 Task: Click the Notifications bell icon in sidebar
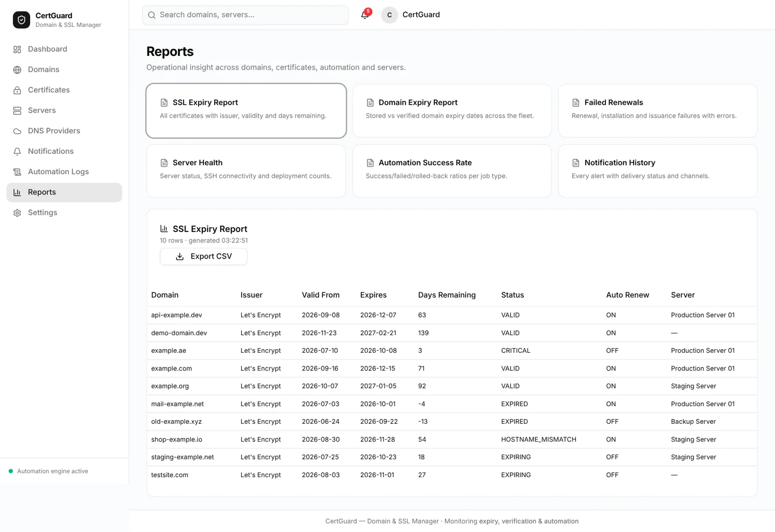pos(17,152)
